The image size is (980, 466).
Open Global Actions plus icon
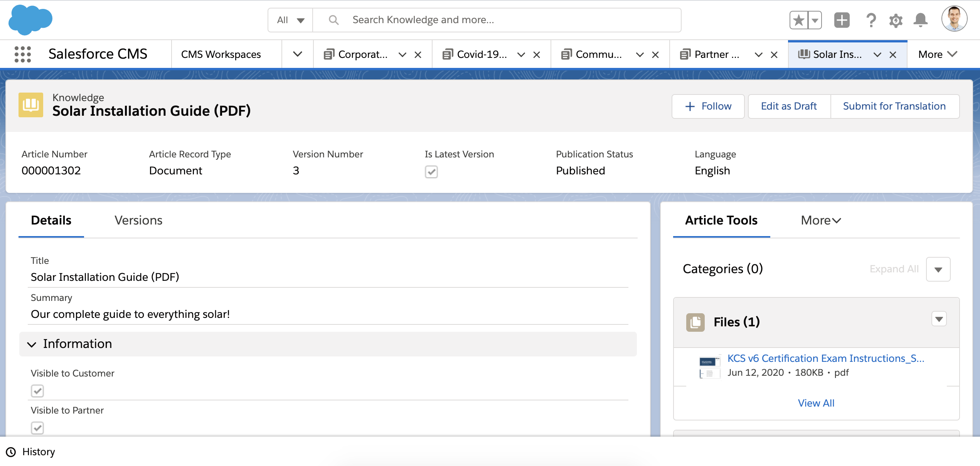tap(842, 20)
